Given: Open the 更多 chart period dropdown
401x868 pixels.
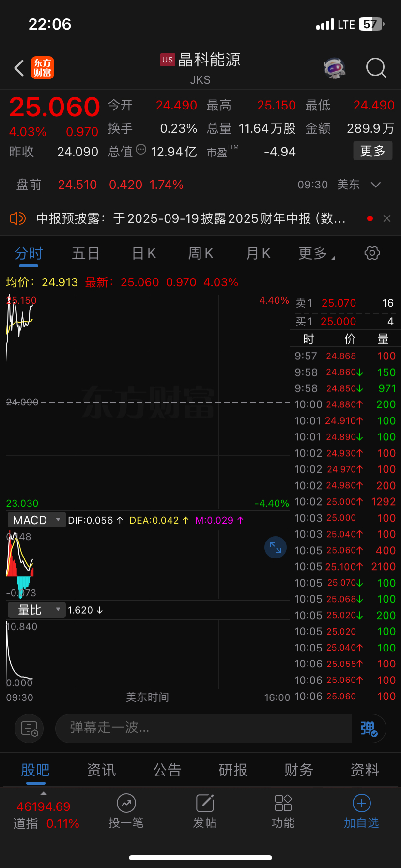Looking at the screenshot, I should coord(317,253).
